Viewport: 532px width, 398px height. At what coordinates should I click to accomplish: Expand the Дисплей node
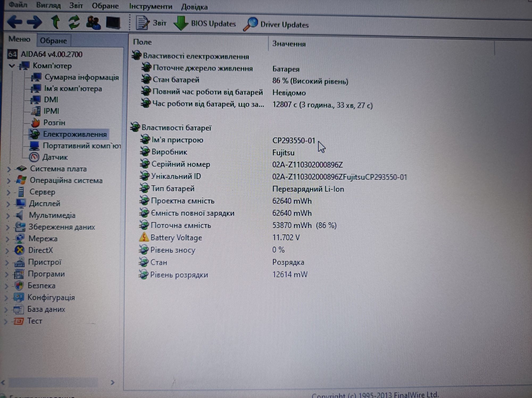point(8,204)
